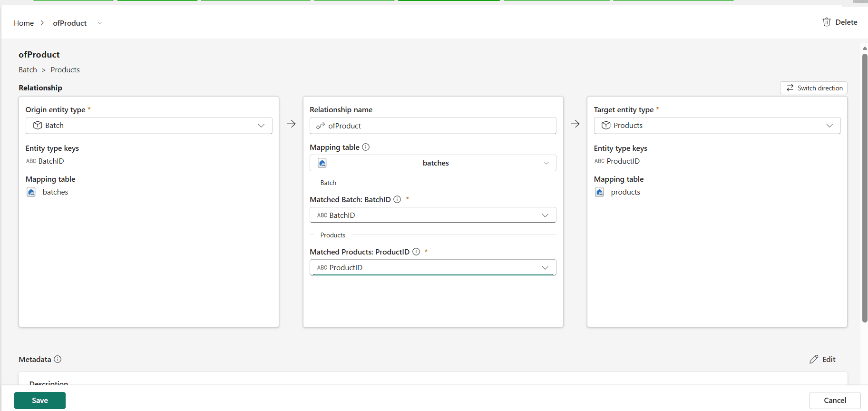
Task: Expand the Mapping table batches dropdown
Action: tap(433, 163)
